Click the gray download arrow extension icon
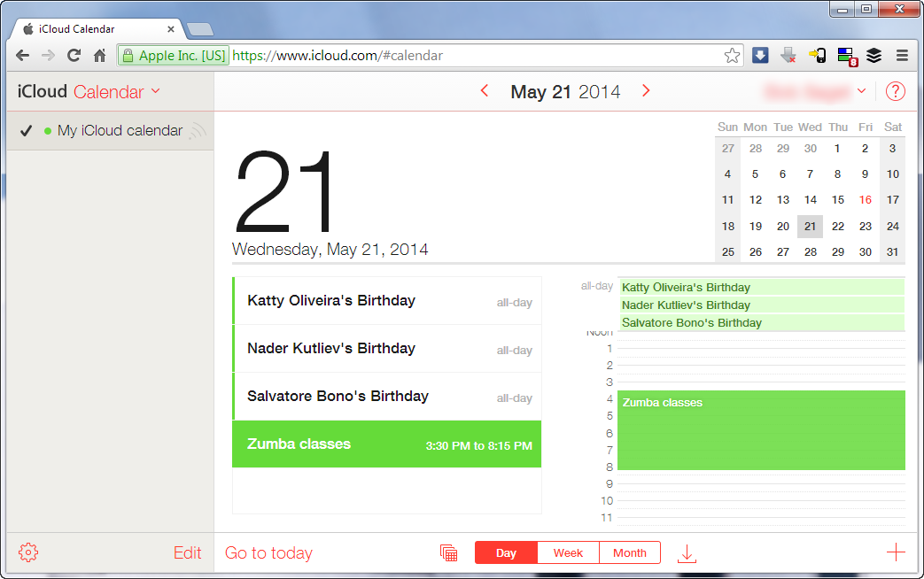 (x=788, y=56)
